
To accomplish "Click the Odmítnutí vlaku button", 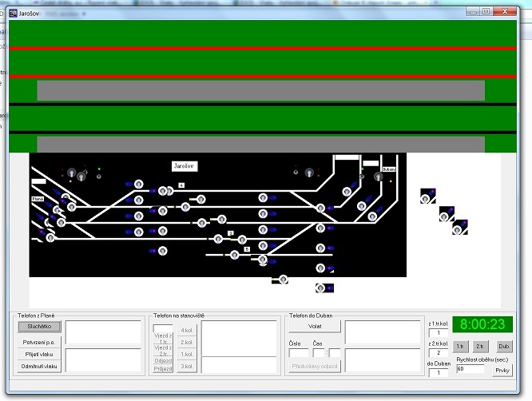I will point(39,367).
